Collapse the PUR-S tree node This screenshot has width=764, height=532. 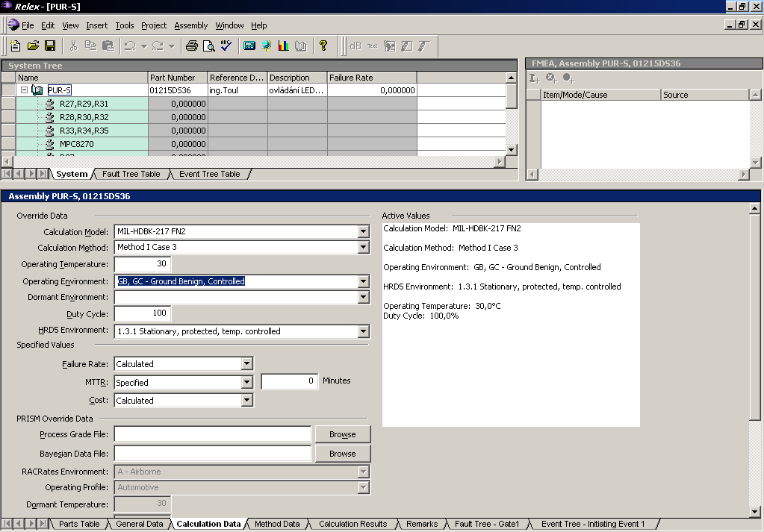24,90
